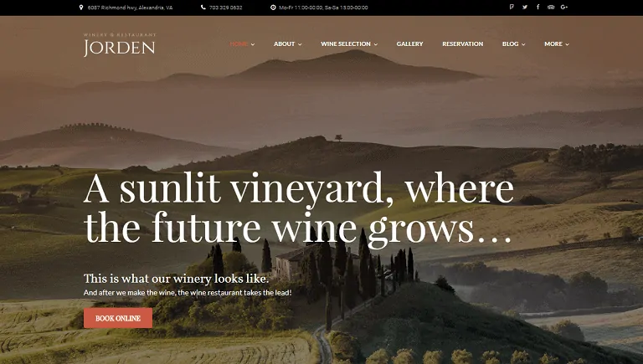The image size is (643, 364).
Task: Click the phone handset icon
Action: click(203, 8)
